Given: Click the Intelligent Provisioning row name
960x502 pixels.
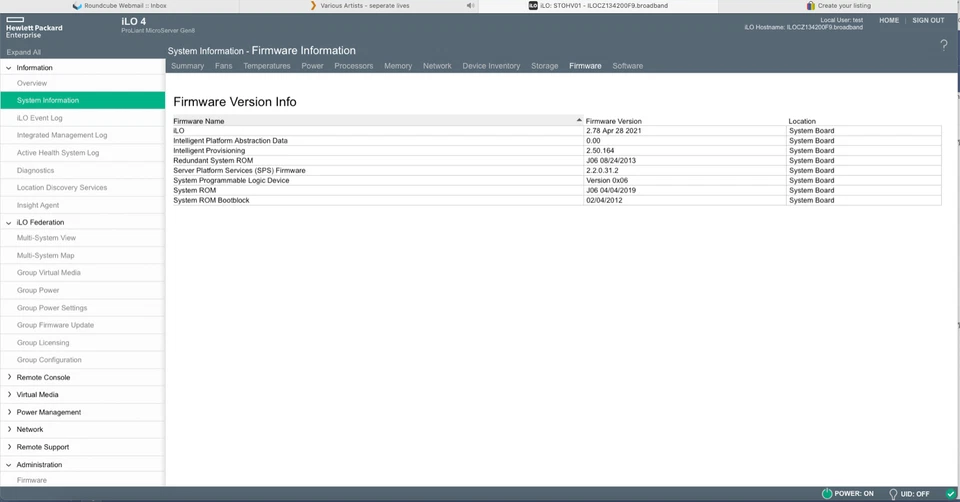Looking at the screenshot, I should (x=209, y=151).
